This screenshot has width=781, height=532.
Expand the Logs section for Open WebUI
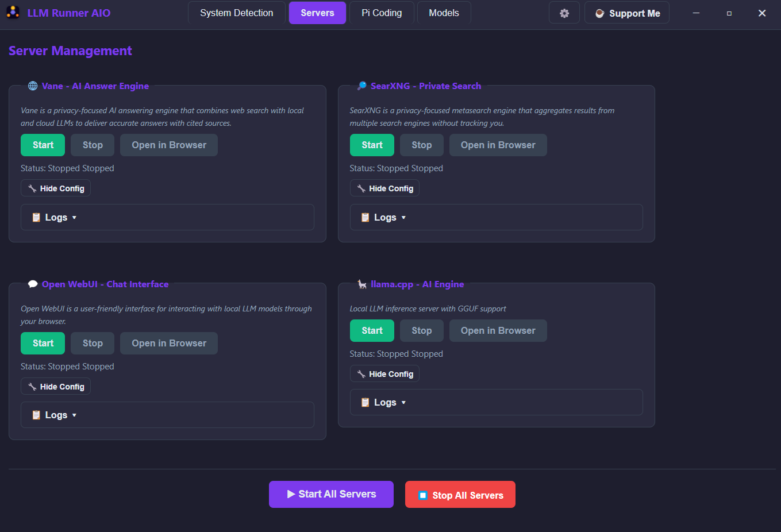coord(167,415)
